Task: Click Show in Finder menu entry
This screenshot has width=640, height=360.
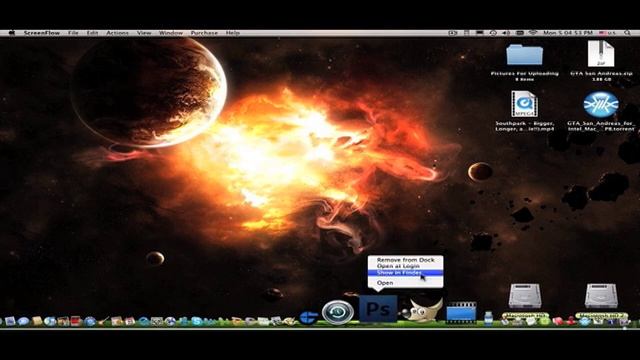Action: (x=405, y=272)
